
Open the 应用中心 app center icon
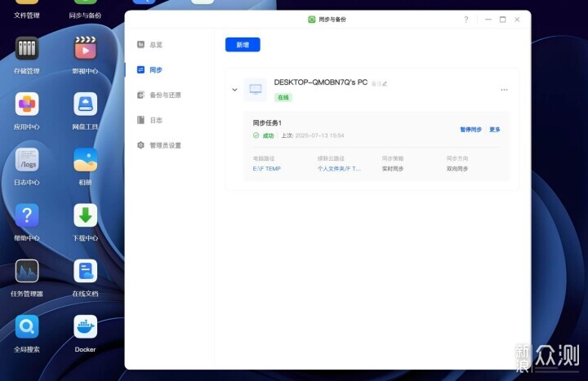tap(27, 104)
